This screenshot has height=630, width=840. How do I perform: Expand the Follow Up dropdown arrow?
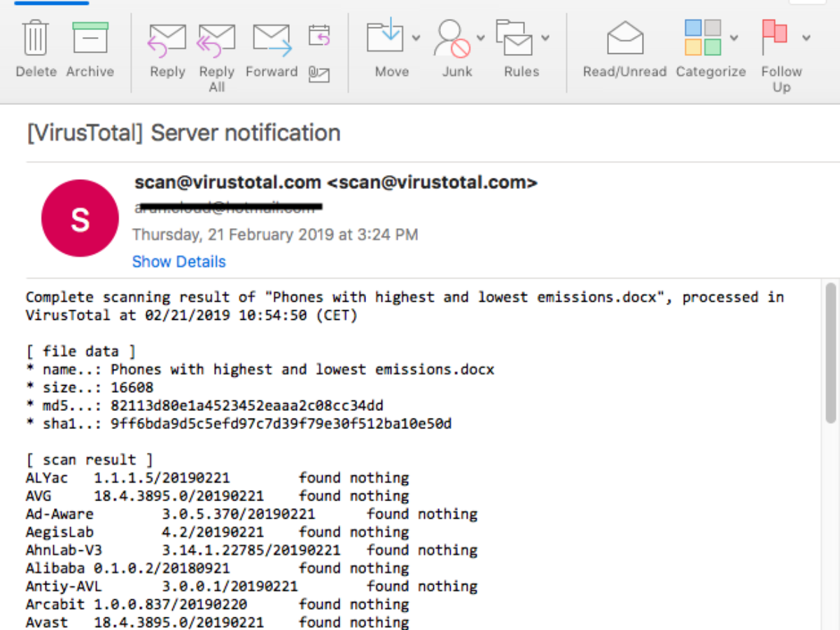(806, 37)
